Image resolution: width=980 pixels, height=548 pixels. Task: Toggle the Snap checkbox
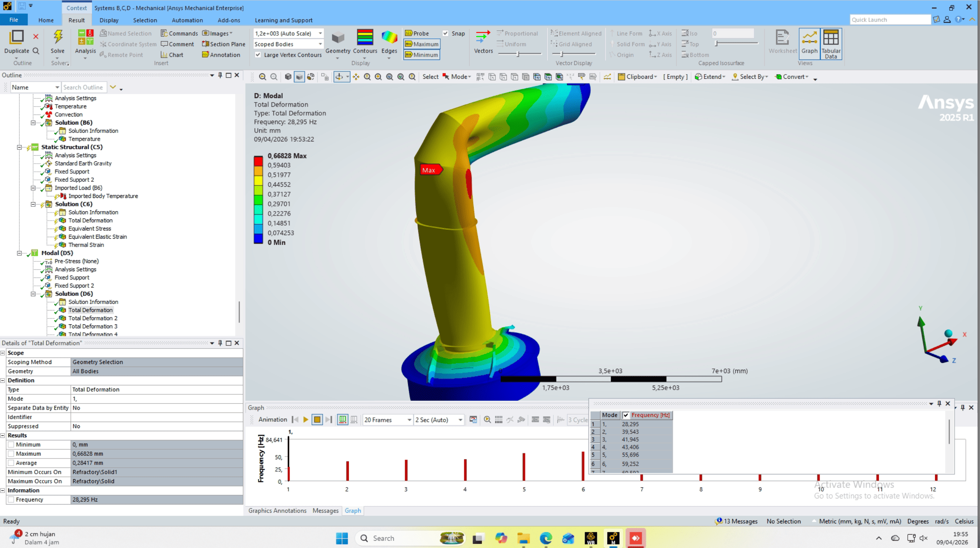click(445, 33)
